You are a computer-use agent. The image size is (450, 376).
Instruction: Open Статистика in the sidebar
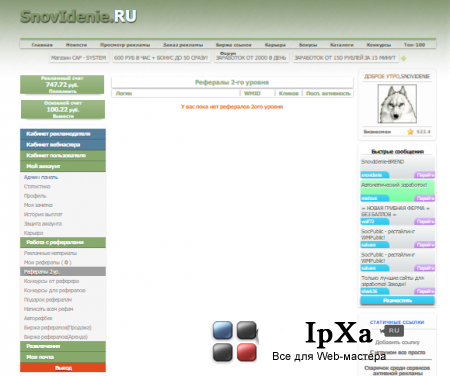37,187
